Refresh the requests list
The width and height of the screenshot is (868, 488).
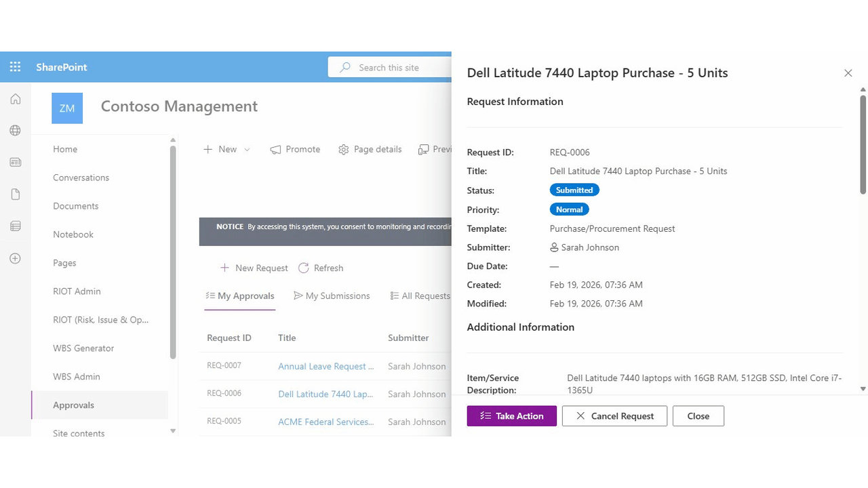click(320, 268)
